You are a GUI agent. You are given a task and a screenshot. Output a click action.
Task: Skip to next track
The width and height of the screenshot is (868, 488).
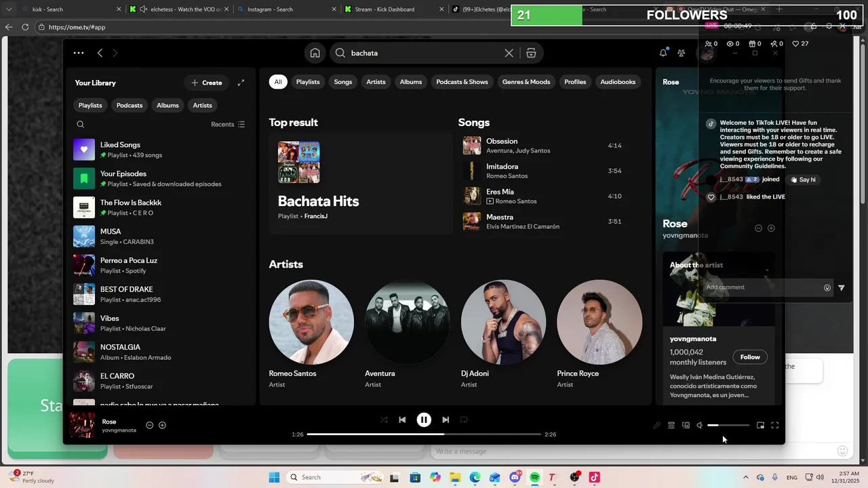[x=446, y=420]
